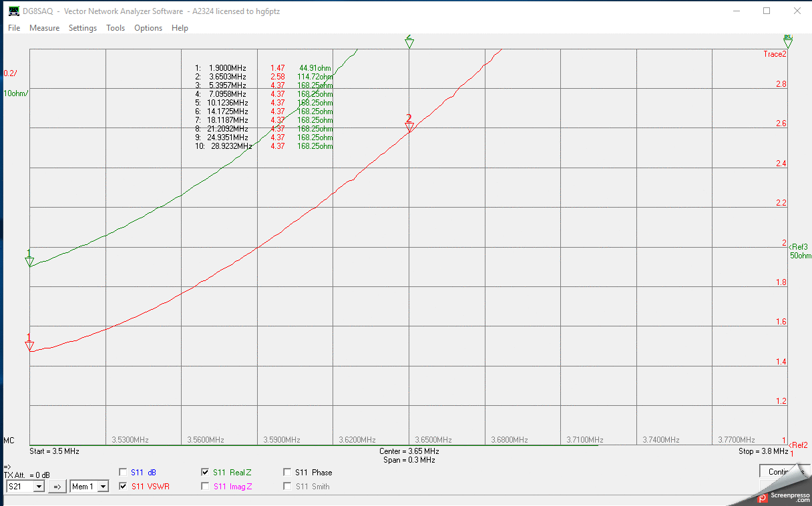Click the DG8SAQ application icon in title bar
The width and height of the screenshot is (812, 506).
[x=13, y=11]
